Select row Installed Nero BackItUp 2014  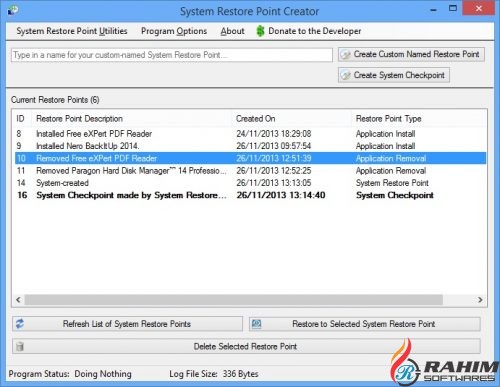[250, 146]
